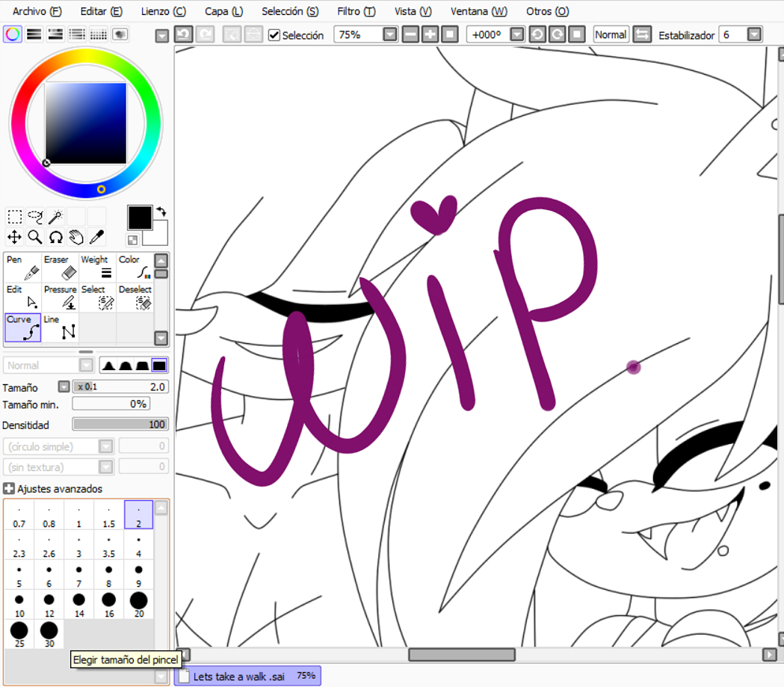Click the horizontal canvas scrollbar thumb

coord(461,655)
